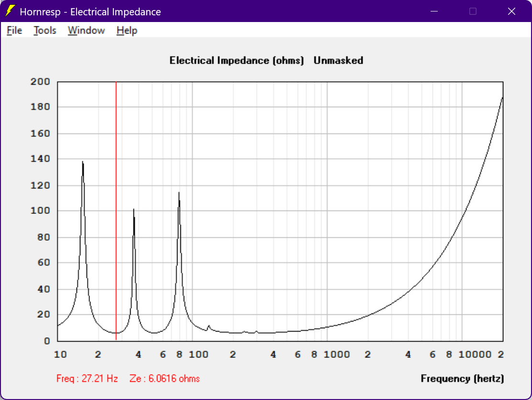Click the Hornresp lightning bolt icon
This screenshot has height=400, width=532.
[x=10, y=11]
